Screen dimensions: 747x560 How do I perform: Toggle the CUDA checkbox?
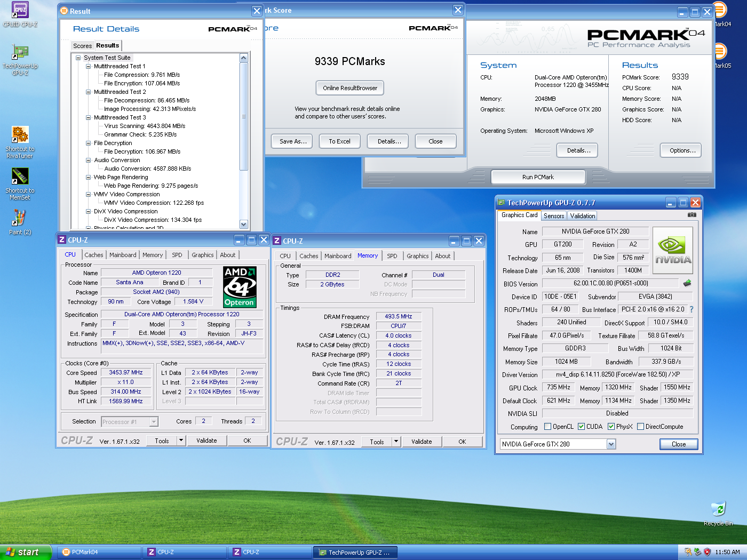click(x=581, y=427)
